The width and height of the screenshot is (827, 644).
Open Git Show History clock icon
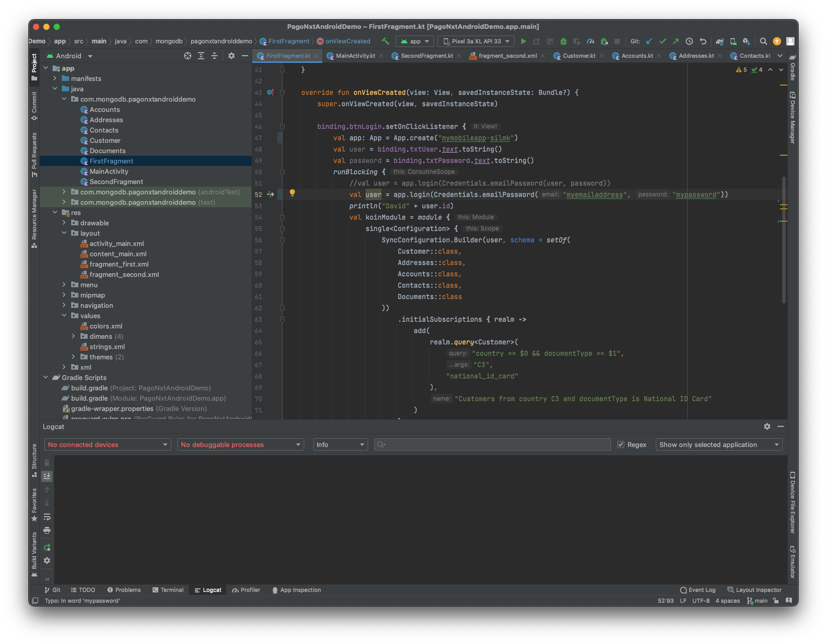689,41
